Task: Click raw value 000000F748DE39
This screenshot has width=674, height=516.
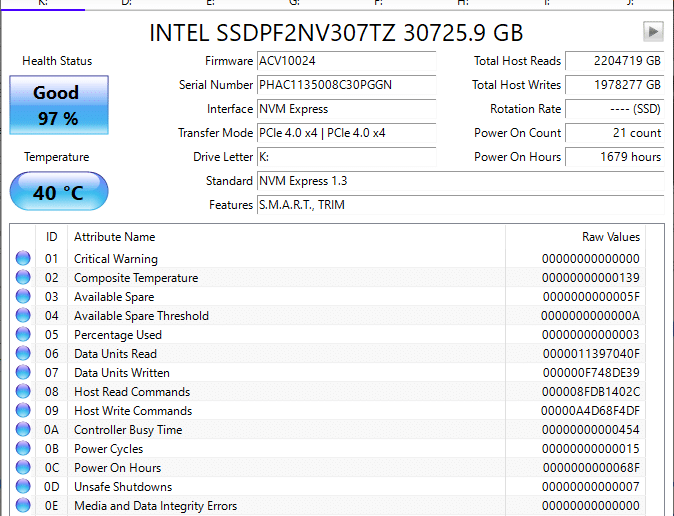Action: point(591,372)
